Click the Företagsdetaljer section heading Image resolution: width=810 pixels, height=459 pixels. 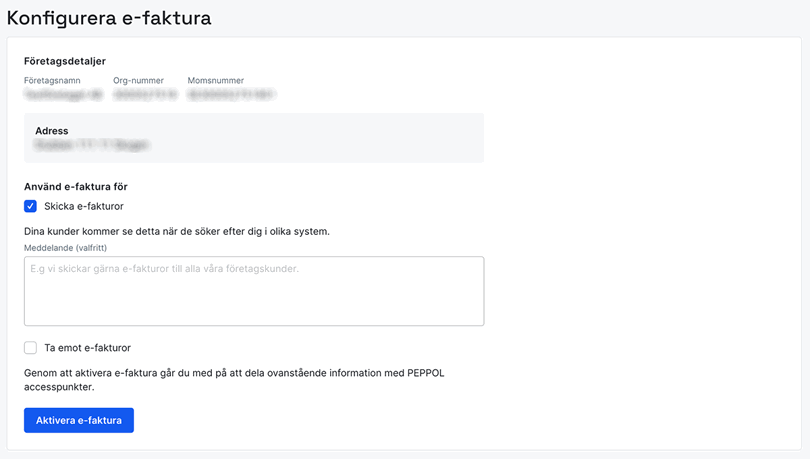(65, 61)
